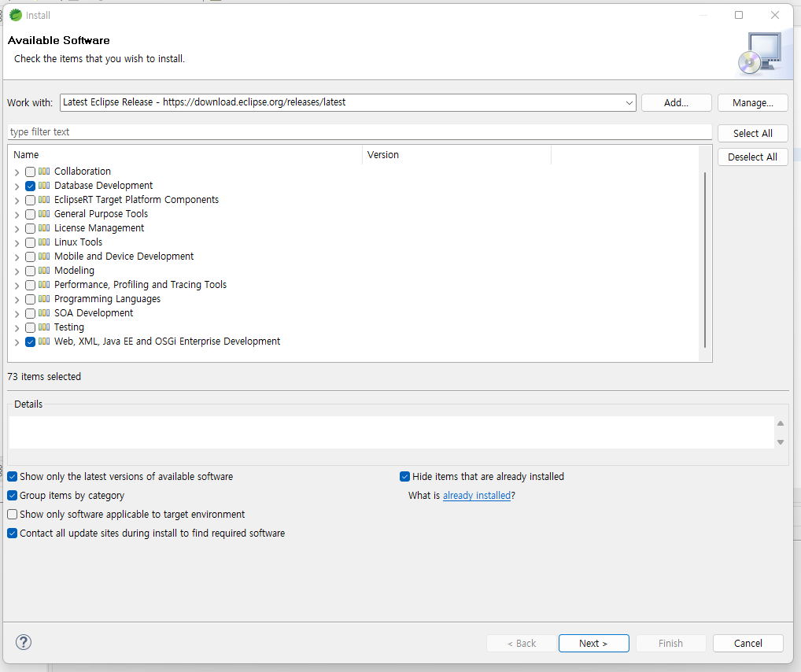Expand the Programming Languages node

(17, 300)
